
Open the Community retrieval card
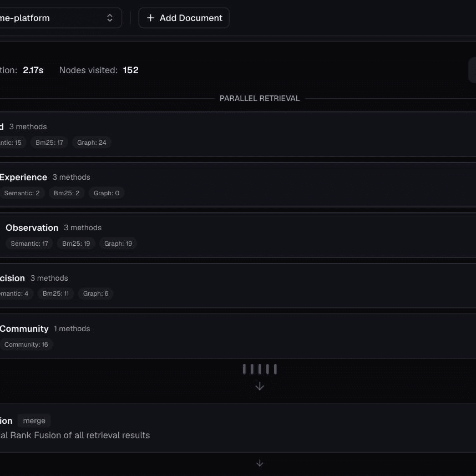pos(238,336)
